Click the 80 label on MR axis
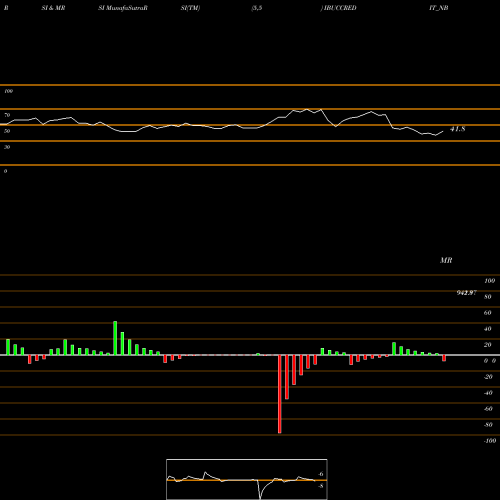The height and width of the screenshot is (500, 500). (x=488, y=297)
